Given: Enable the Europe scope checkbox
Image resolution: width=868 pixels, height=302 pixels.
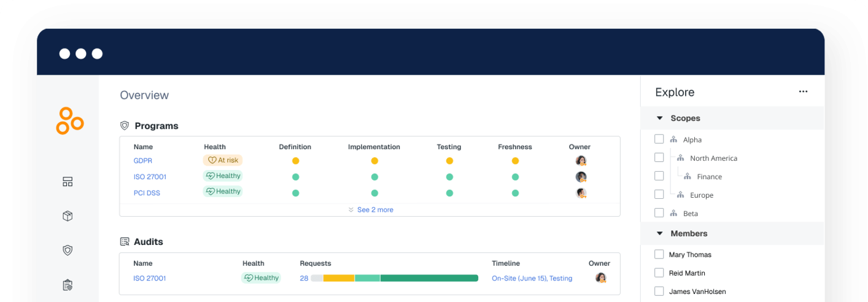Looking at the screenshot, I should point(659,195).
